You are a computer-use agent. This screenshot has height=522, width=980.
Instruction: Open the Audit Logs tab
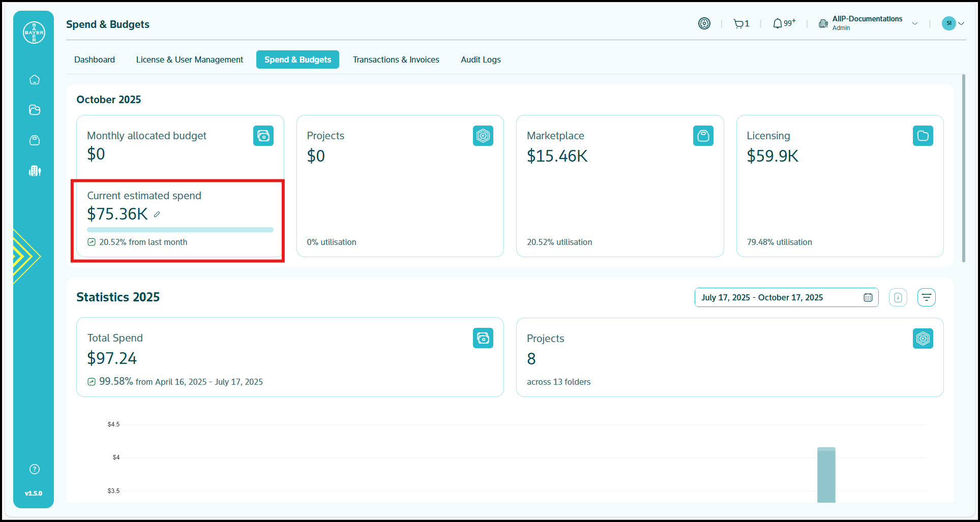click(x=481, y=59)
